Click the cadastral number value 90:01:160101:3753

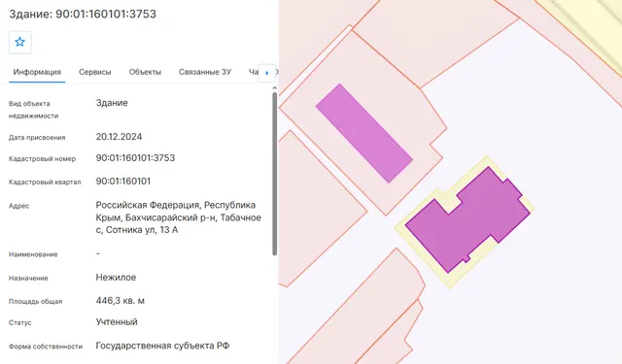click(135, 157)
